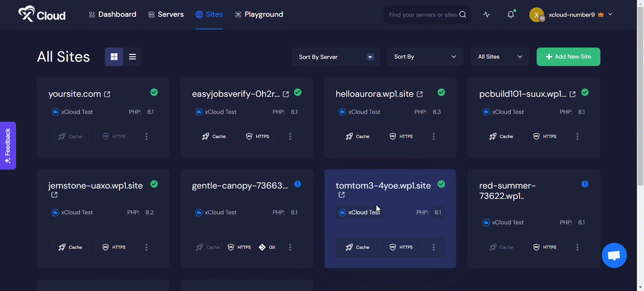The image size is (644, 291).
Task: Click blue warning icon on gentle-canopy card
Action: [x=298, y=184]
